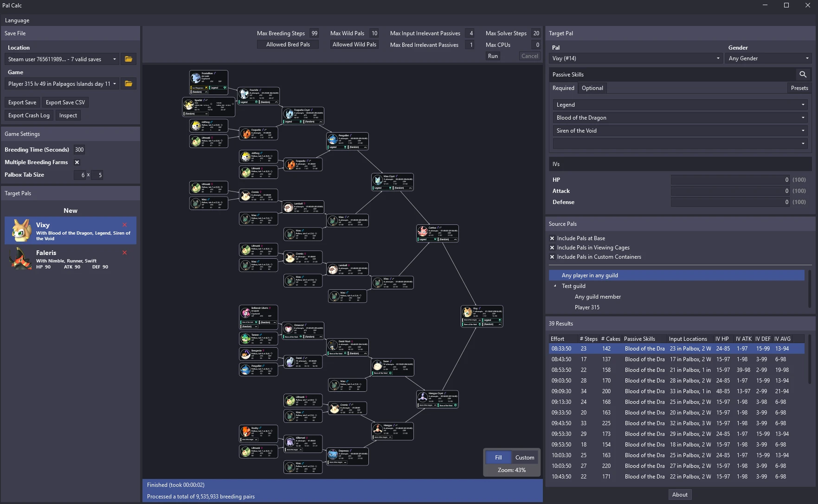This screenshot has width=818, height=504.
Task: Click the Export Save CSV button
Action: click(65, 102)
